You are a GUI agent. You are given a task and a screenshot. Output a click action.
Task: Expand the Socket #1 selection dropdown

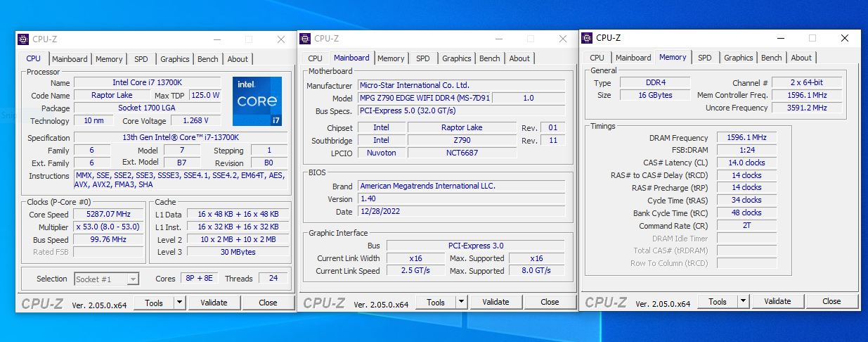(x=132, y=279)
